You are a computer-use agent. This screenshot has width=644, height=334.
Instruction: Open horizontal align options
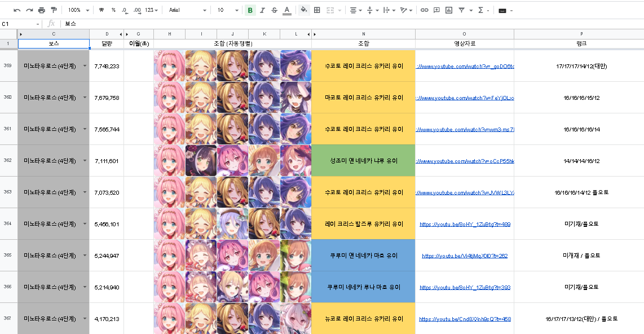(356, 10)
